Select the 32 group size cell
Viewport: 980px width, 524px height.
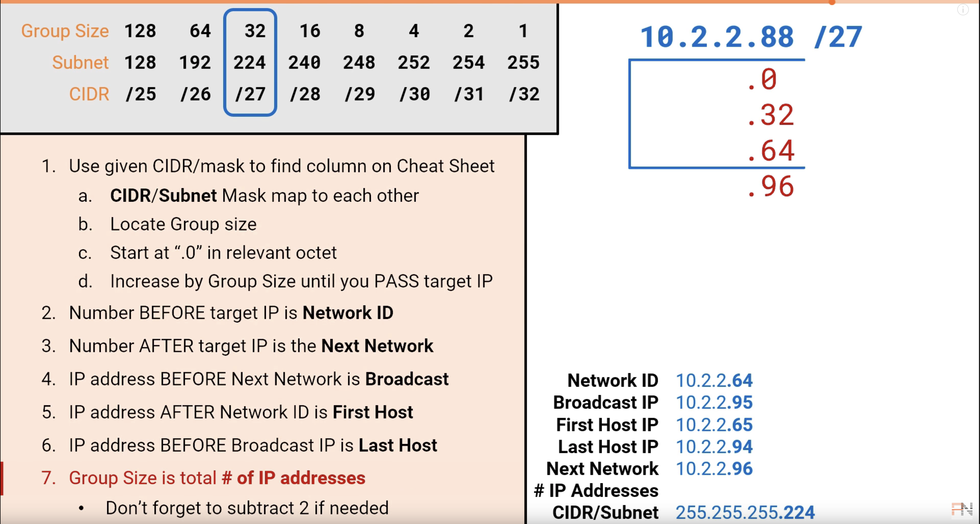[249, 30]
